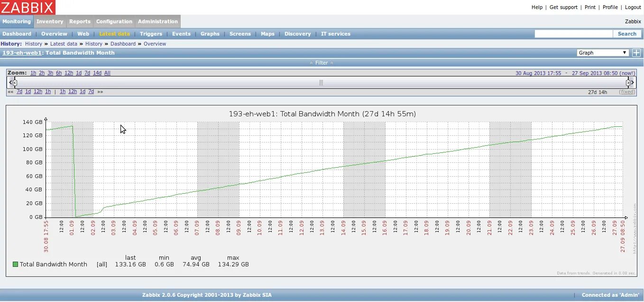The width and height of the screenshot is (644, 302).
Task: Click Overview breadcrumb link
Action: 155,44
